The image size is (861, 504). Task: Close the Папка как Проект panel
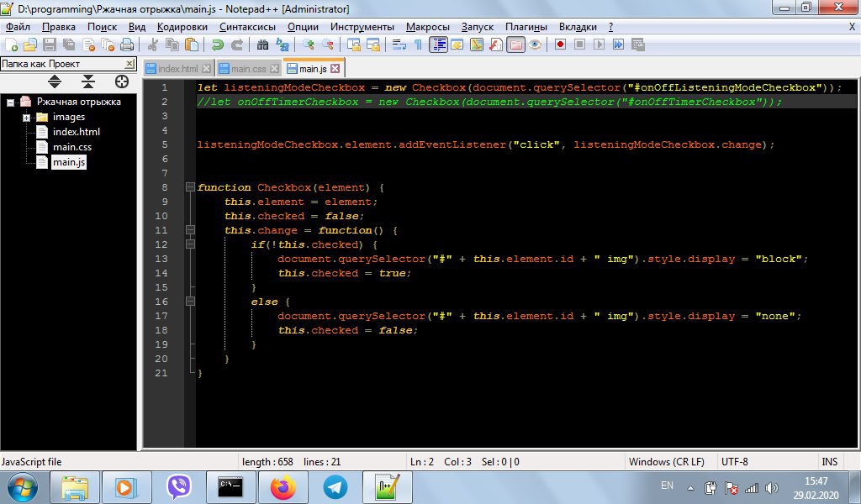(x=129, y=64)
